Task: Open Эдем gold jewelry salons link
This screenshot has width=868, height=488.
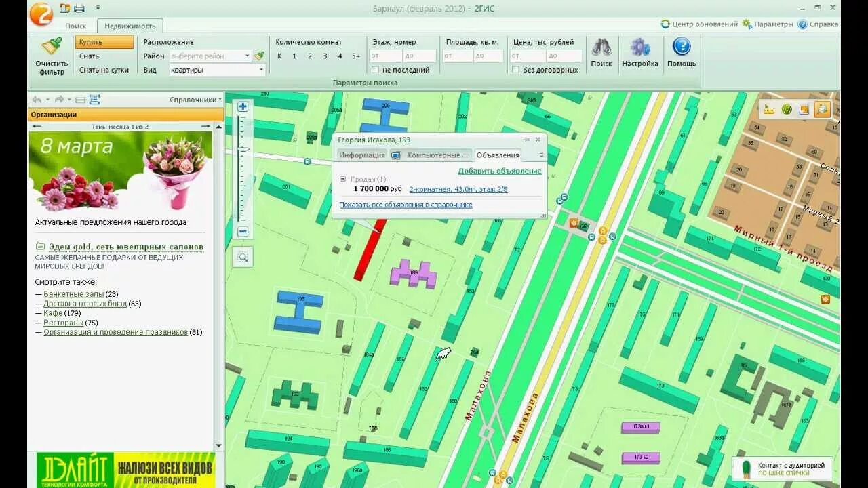Action: click(x=126, y=247)
